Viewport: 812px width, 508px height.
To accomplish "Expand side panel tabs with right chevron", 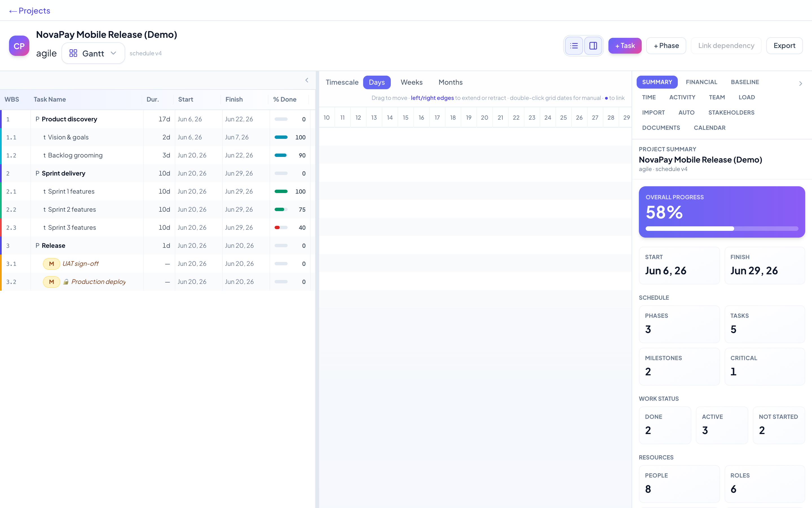I will 801,83.
